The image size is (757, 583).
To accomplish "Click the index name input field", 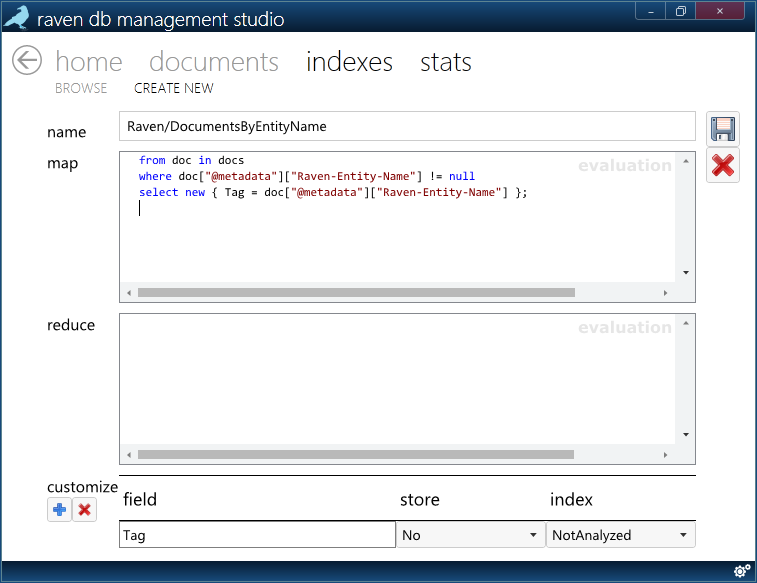I will [407, 126].
